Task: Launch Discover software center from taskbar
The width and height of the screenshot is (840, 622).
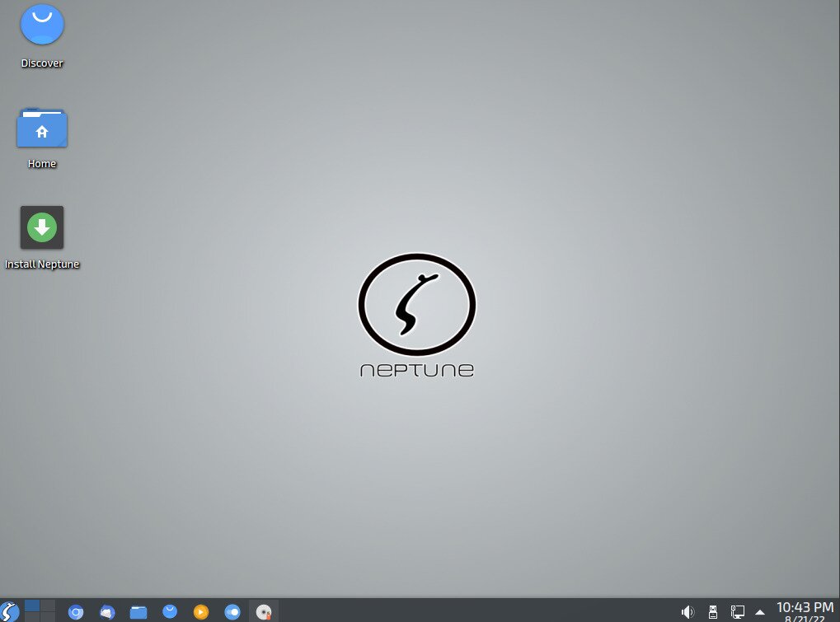Action: tap(170, 611)
